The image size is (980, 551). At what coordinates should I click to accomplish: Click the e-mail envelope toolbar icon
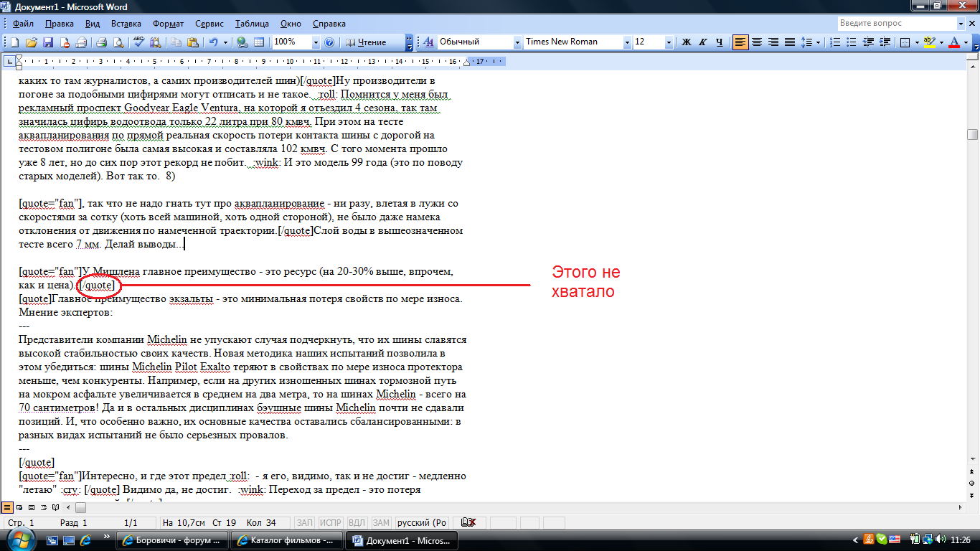coord(81,42)
